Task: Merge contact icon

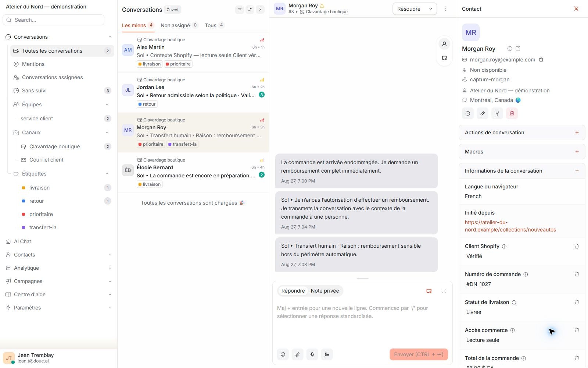Action: point(497,113)
